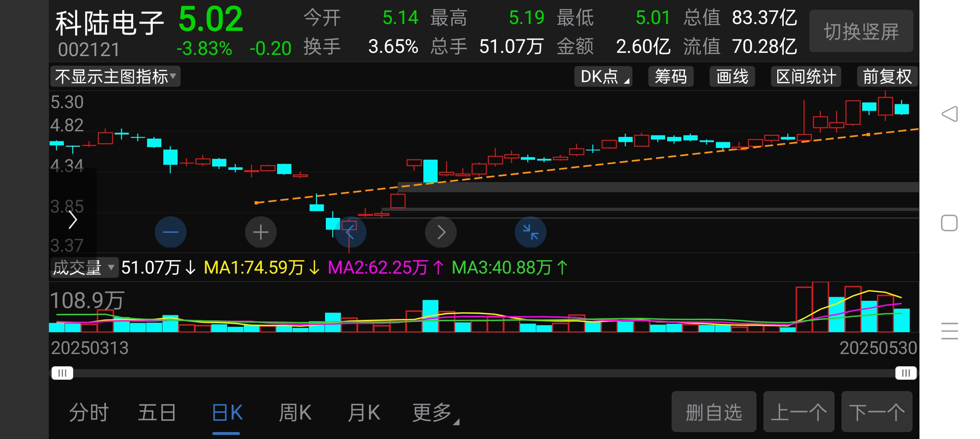Select the 日K tab

coord(227,413)
